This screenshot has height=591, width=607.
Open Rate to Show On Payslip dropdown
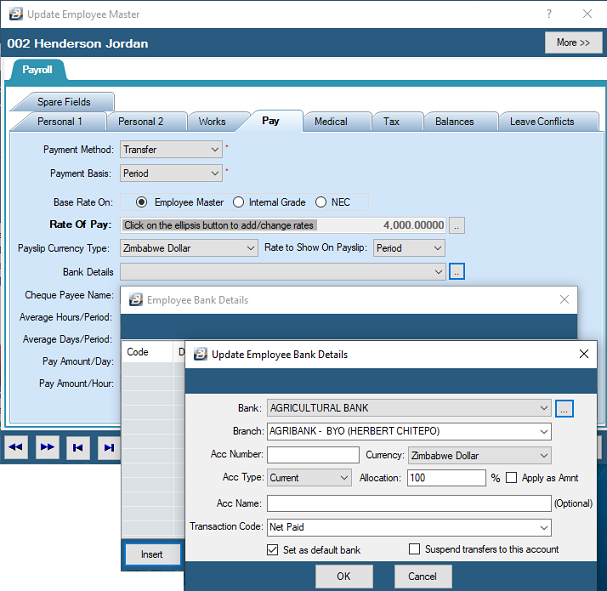(x=409, y=248)
